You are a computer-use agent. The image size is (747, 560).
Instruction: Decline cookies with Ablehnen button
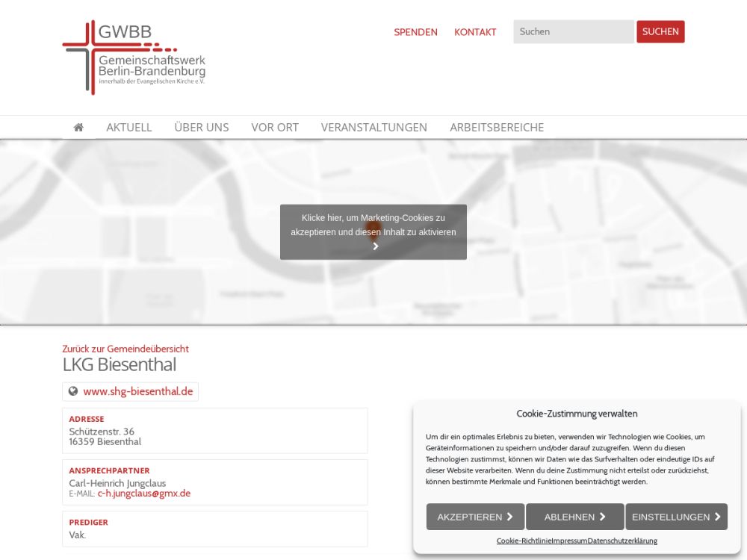[574, 517]
